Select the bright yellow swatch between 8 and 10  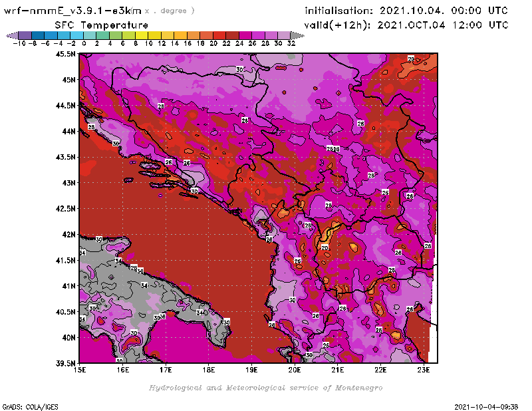pos(142,35)
